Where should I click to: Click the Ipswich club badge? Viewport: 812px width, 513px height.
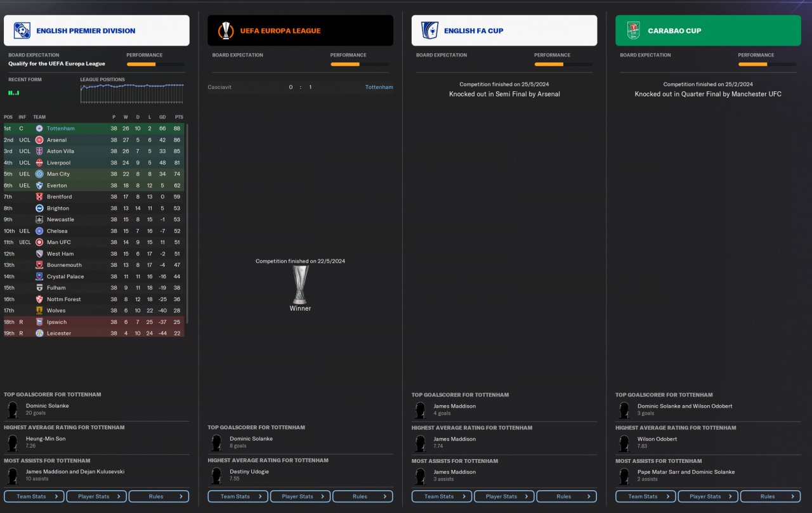coord(39,322)
